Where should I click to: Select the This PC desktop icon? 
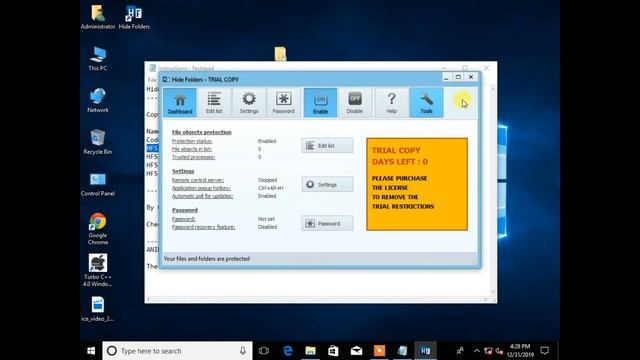[x=98, y=59]
